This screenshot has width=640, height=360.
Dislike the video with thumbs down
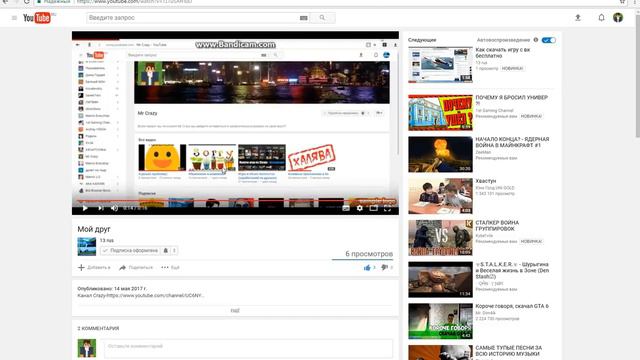coord(384,268)
